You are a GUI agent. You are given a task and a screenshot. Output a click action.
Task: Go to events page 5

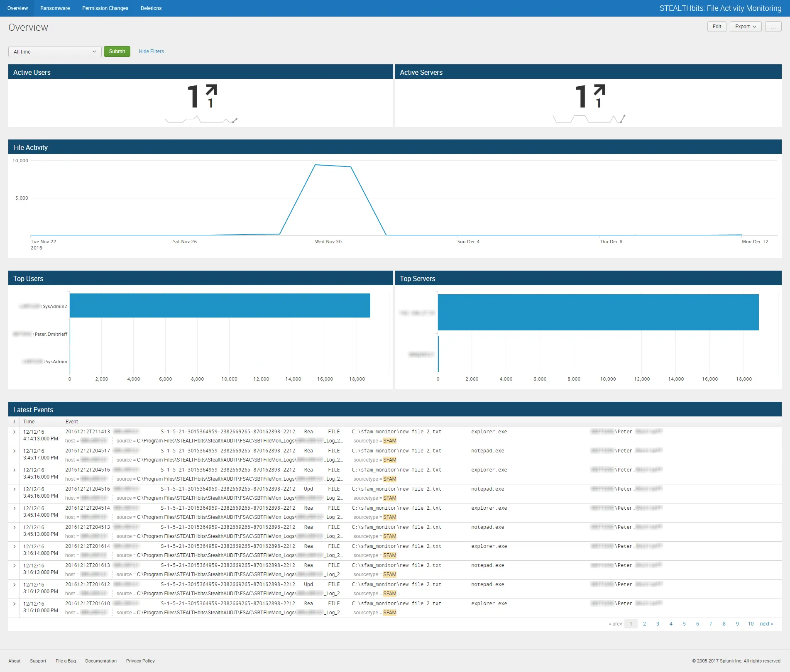[x=684, y=624]
